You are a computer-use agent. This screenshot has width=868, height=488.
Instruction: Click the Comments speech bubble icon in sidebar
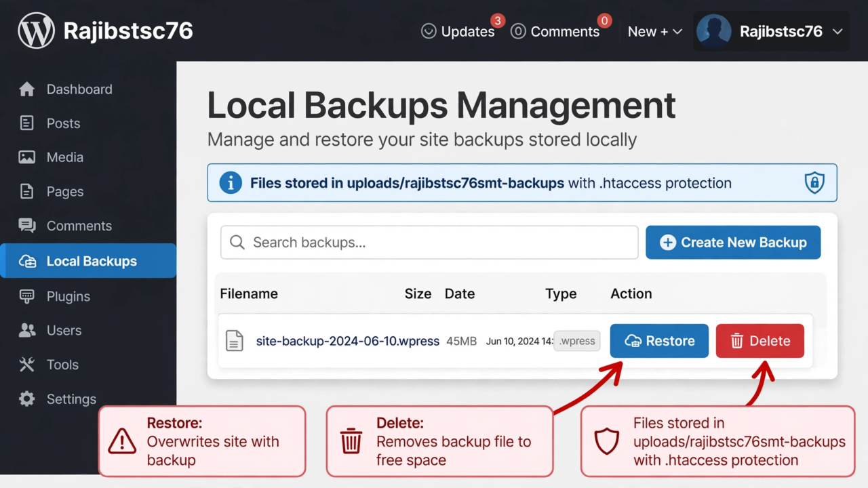tap(27, 226)
